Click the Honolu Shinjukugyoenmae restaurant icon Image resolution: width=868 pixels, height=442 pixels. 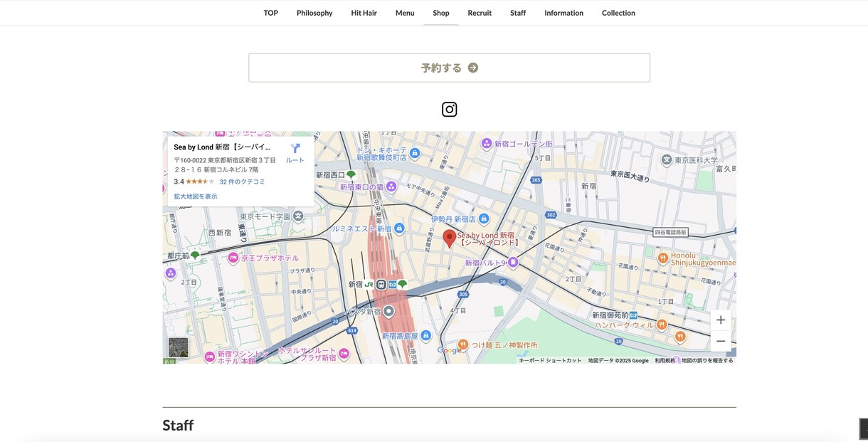(662, 258)
